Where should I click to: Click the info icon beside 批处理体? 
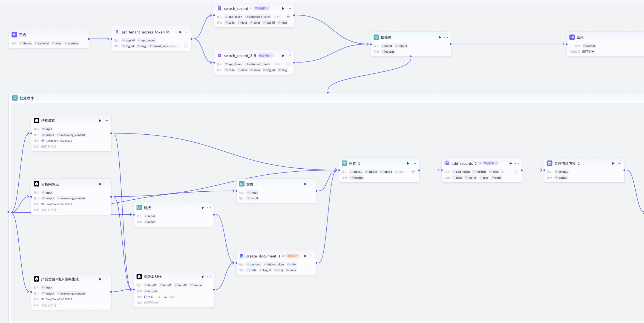pos(37,98)
